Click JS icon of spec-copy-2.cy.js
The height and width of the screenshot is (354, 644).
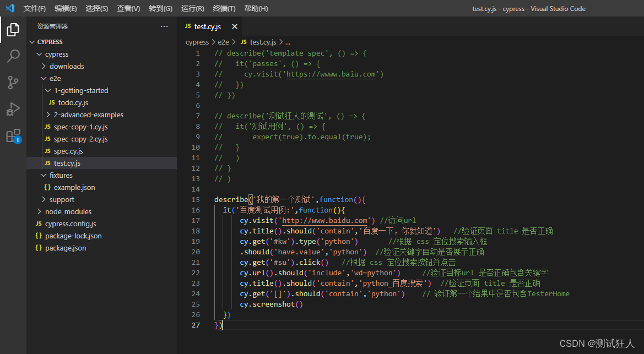pyautogui.click(x=47, y=139)
